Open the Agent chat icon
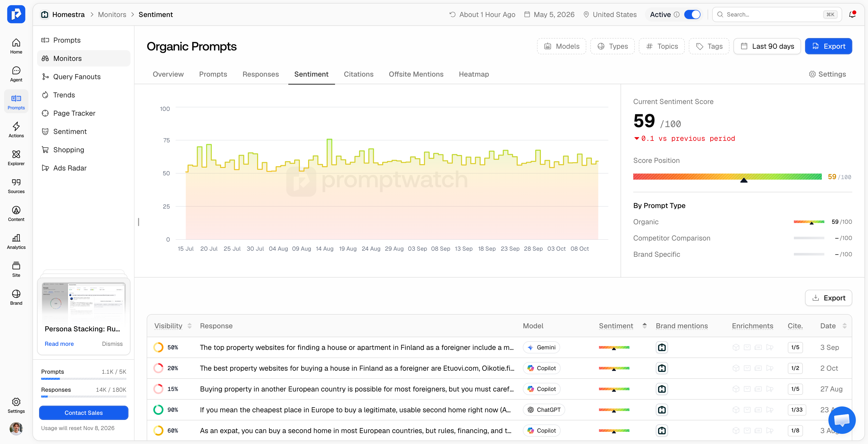This screenshot has height=444, width=868. pos(16,74)
